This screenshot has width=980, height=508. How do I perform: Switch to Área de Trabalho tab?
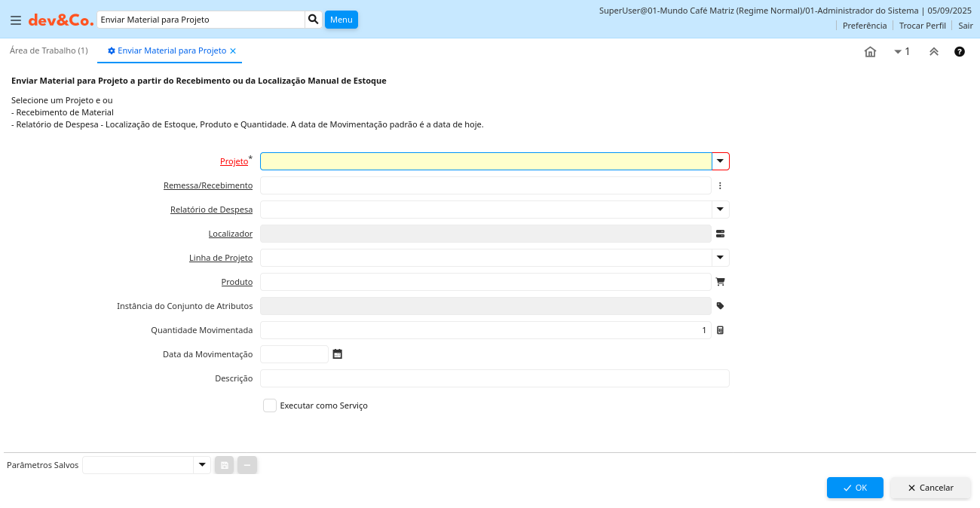tap(49, 50)
